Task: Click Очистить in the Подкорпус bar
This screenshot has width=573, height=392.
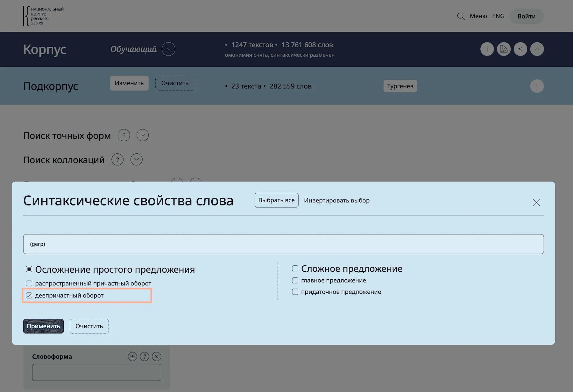Action: pos(175,83)
